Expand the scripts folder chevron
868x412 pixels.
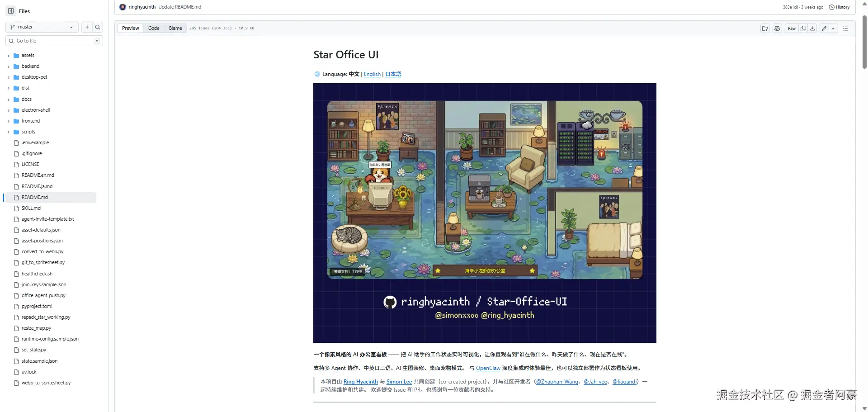8,132
